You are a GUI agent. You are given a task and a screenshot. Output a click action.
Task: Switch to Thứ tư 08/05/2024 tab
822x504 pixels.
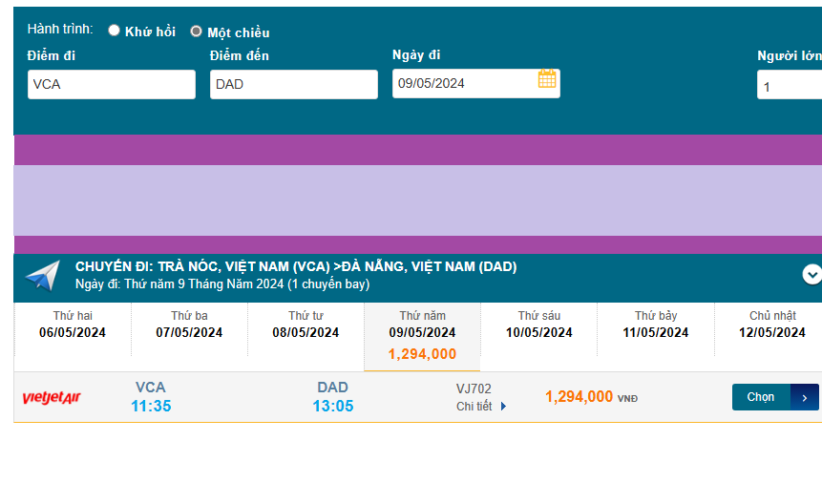(306, 325)
